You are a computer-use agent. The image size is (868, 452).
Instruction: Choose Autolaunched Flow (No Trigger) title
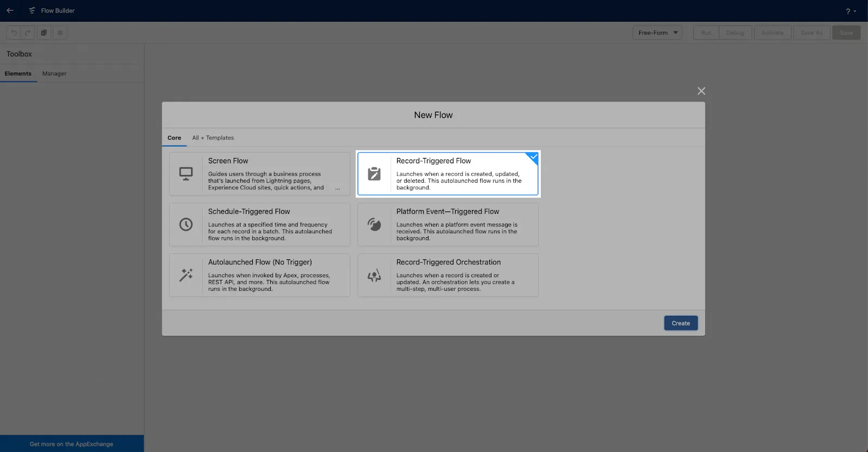click(x=260, y=262)
